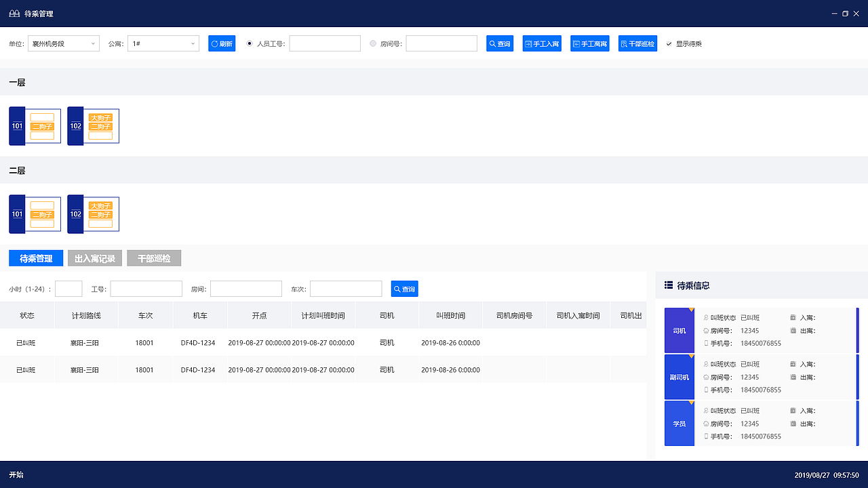This screenshot has width=868, height=488.
Task: Click the 入寓 icon in 学员 card
Action: [793, 411]
